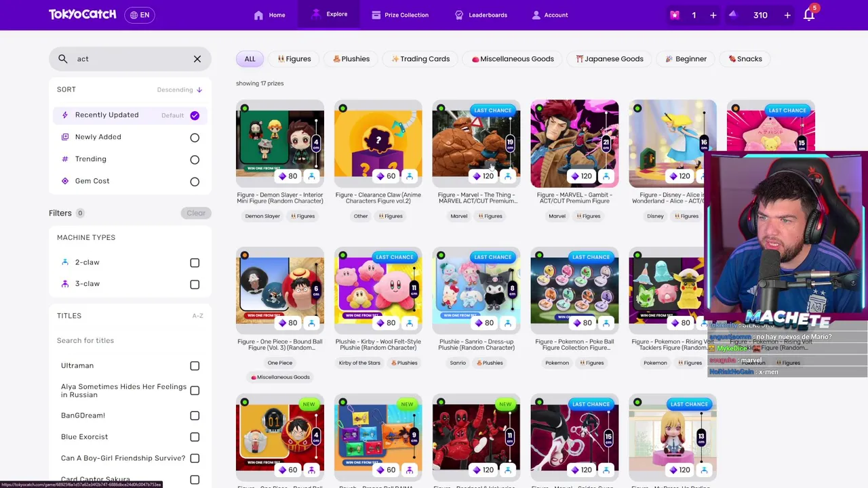
Task: Select Newly Added sort radio
Action: (195, 138)
